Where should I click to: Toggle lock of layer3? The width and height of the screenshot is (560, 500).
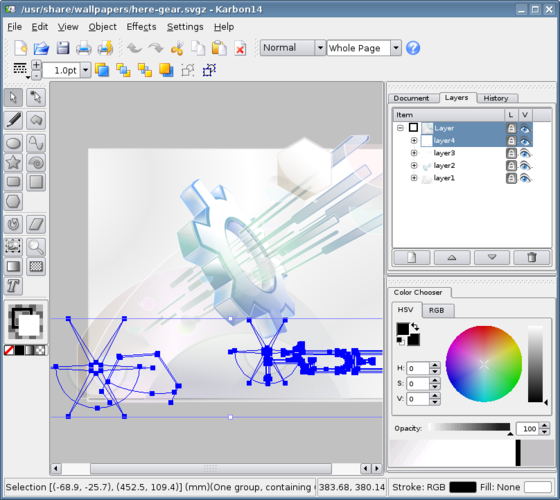pyautogui.click(x=511, y=153)
